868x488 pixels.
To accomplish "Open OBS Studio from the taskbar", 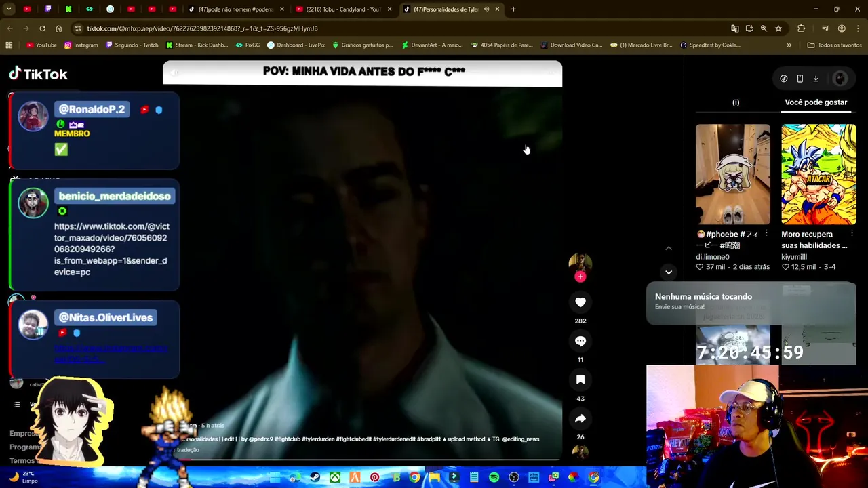I will (x=514, y=478).
